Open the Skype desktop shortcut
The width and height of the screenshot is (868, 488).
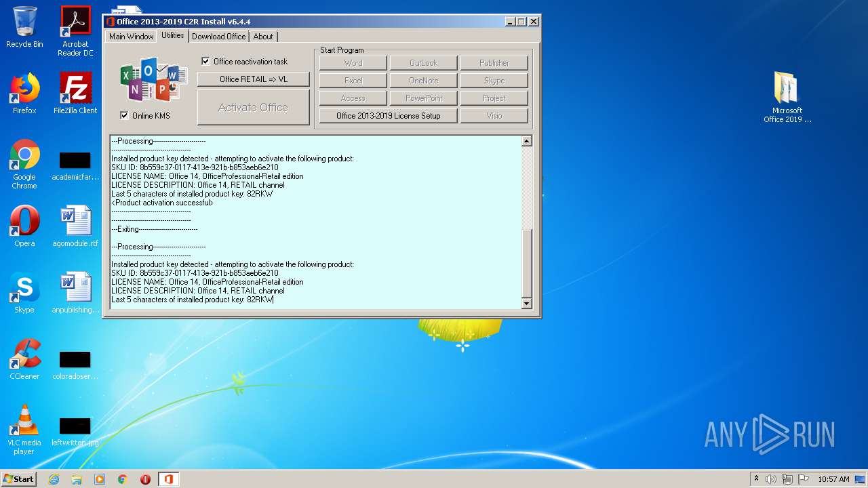pos(24,293)
